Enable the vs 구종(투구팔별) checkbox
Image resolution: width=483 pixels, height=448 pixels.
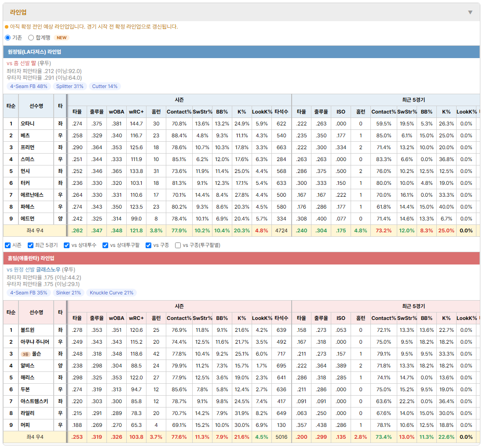click(178, 245)
